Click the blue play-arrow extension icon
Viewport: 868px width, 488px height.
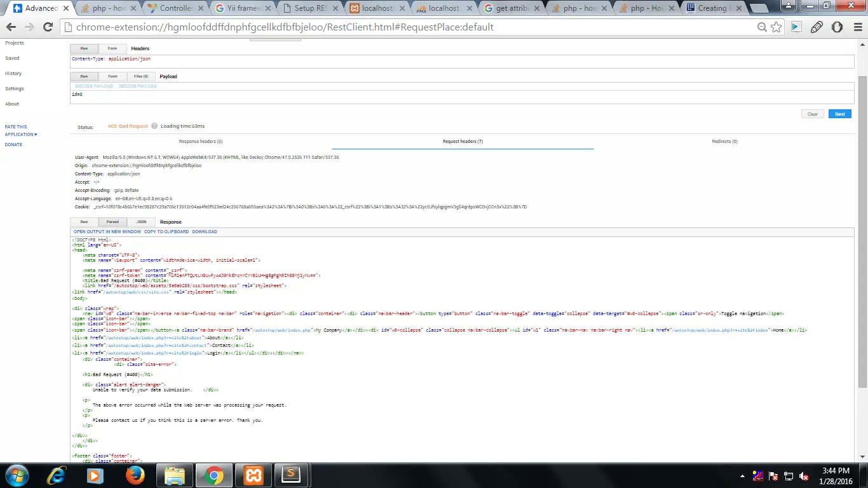coord(796,27)
